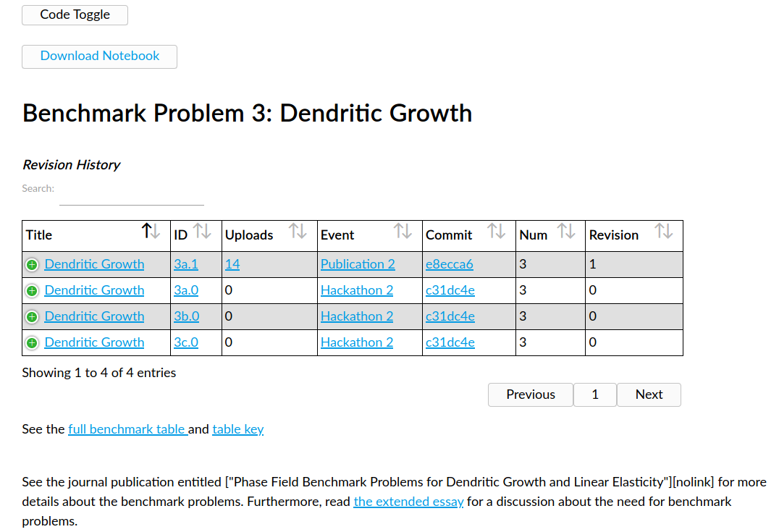This screenshot has width=779, height=532.
Task: Open Dendritic Growth link in row 3a.0
Action: click(x=94, y=290)
